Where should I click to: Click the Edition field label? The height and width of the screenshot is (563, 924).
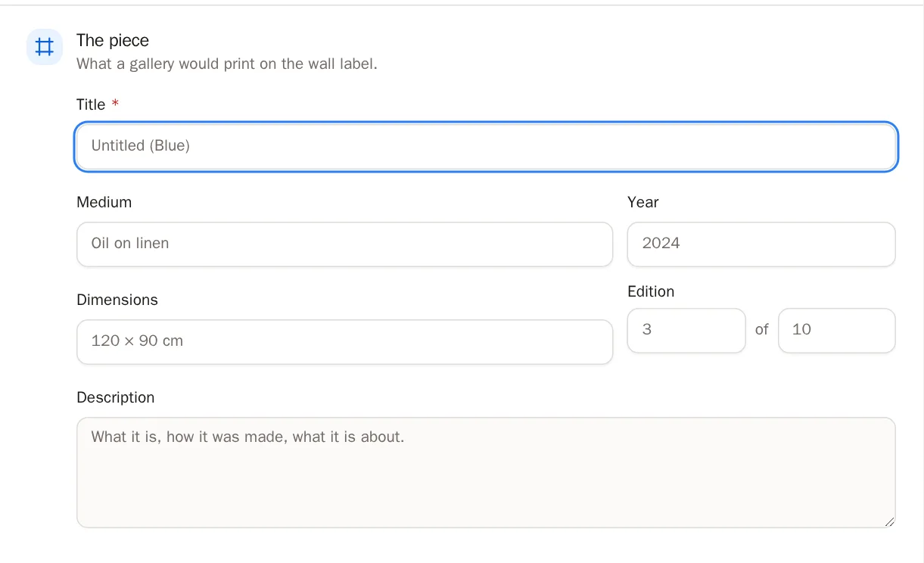tap(651, 292)
